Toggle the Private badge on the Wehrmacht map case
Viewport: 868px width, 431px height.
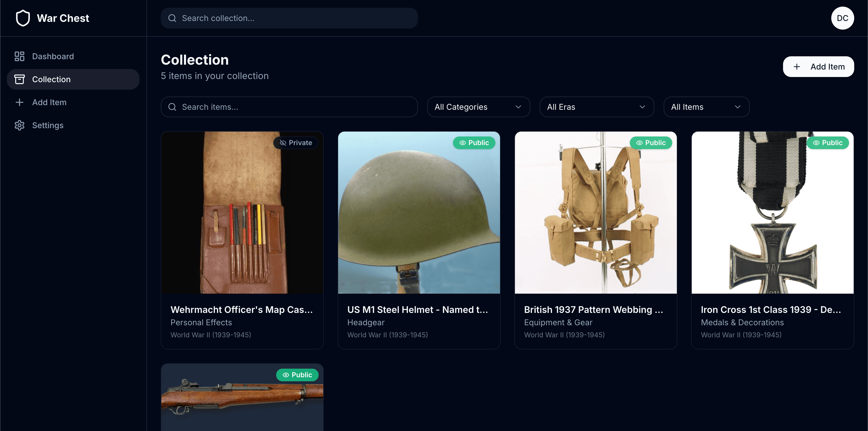click(x=296, y=143)
